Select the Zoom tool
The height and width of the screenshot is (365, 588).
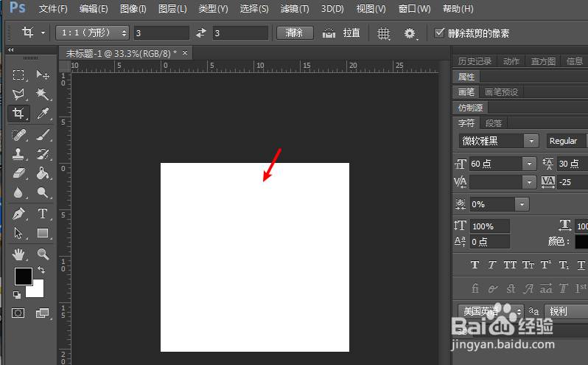click(43, 254)
